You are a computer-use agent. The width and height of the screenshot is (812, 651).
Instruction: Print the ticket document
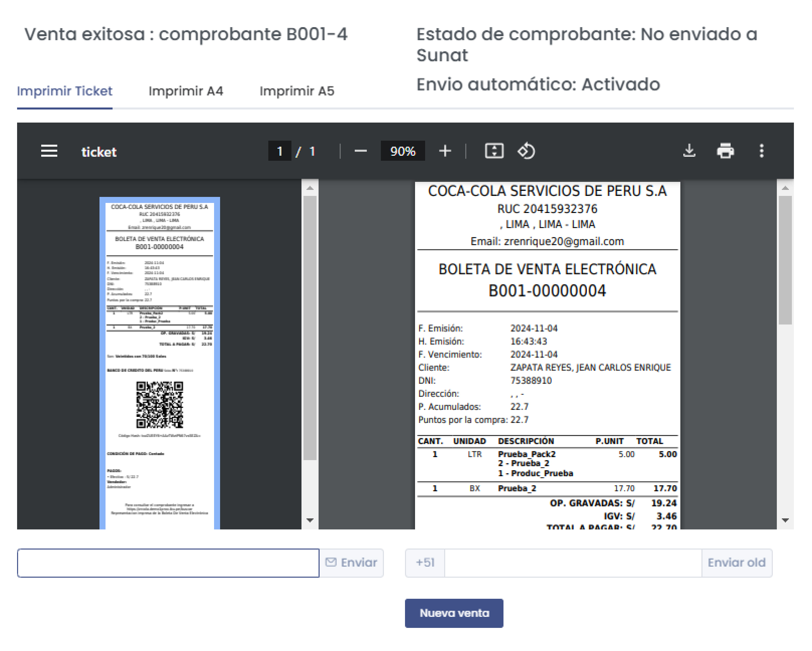[x=725, y=151]
